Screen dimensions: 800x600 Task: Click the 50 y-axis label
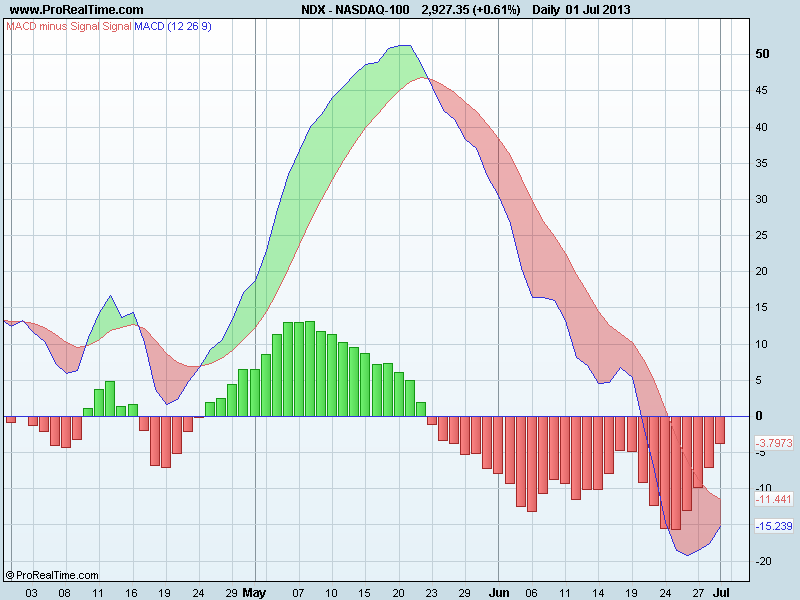762,54
